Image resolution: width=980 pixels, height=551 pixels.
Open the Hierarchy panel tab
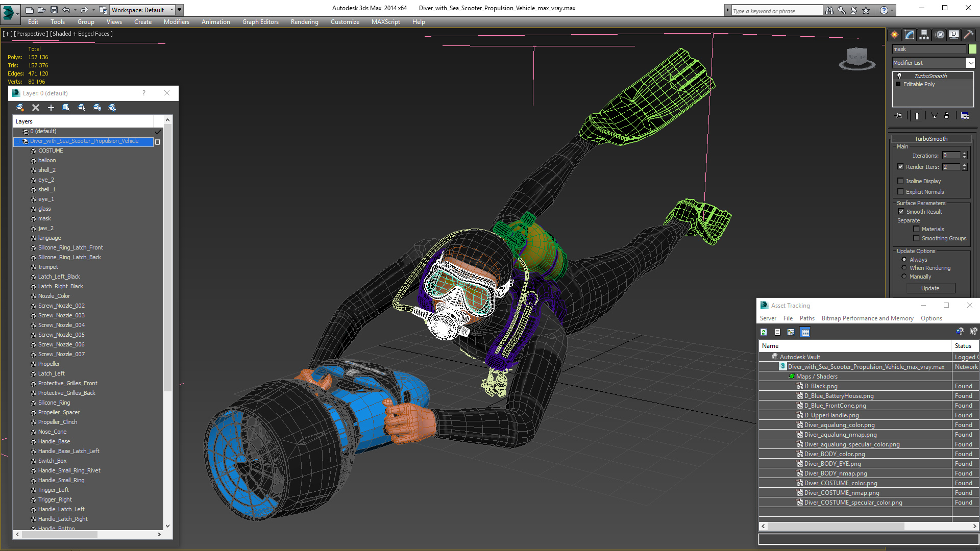[924, 35]
